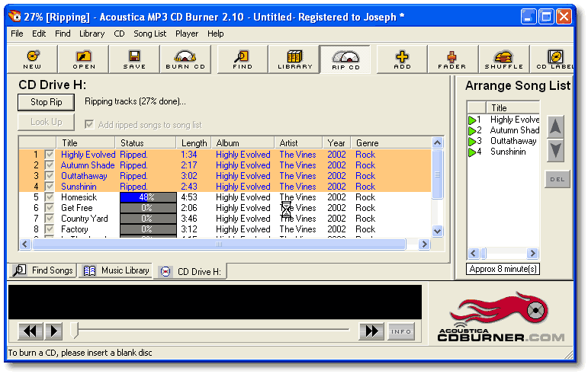Click track list vertical scrollbar down arrow
The height and width of the screenshot is (374, 588).
point(437,231)
